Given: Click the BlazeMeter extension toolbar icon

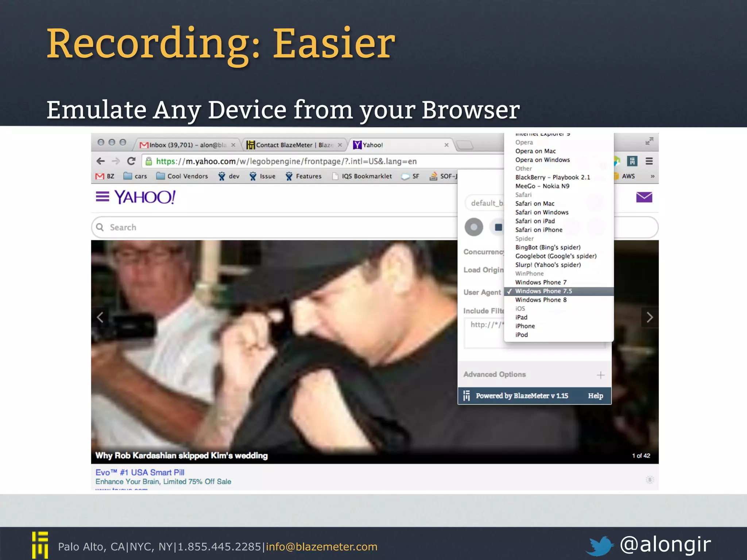Looking at the screenshot, I should pos(632,161).
